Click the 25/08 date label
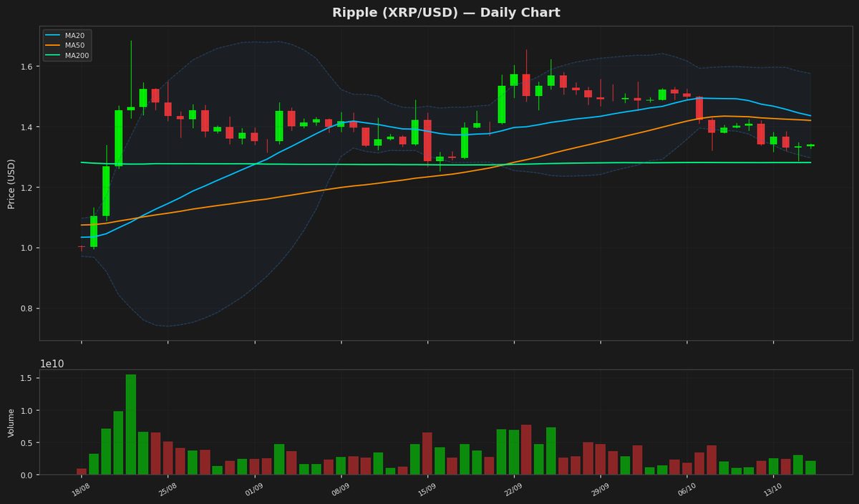Viewport: 859px width, 504px height. 168,491
